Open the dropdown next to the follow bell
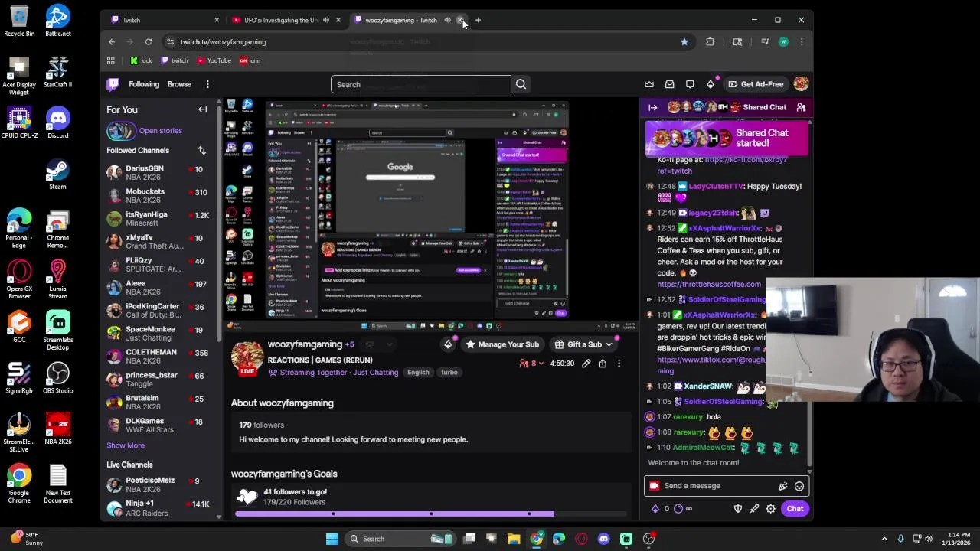980x551 pixels. 388,344
